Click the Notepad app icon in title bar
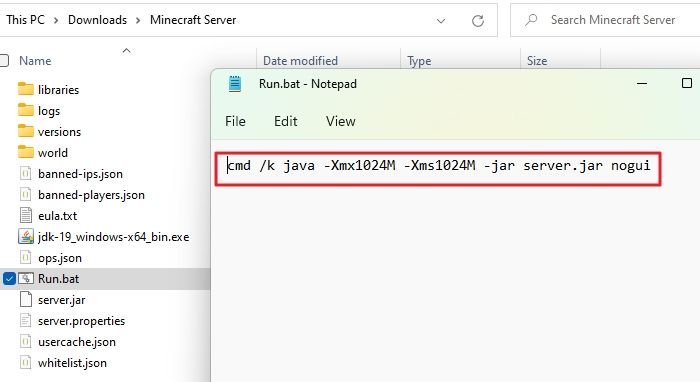This screenshot has height=382, width=700. click(235, 83)
